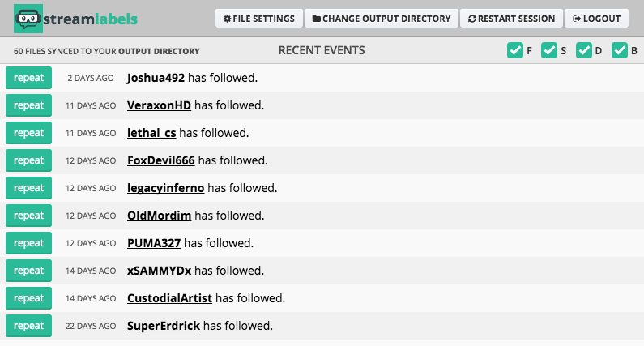Uncheck the D donations checkbox

coord(583,50)
